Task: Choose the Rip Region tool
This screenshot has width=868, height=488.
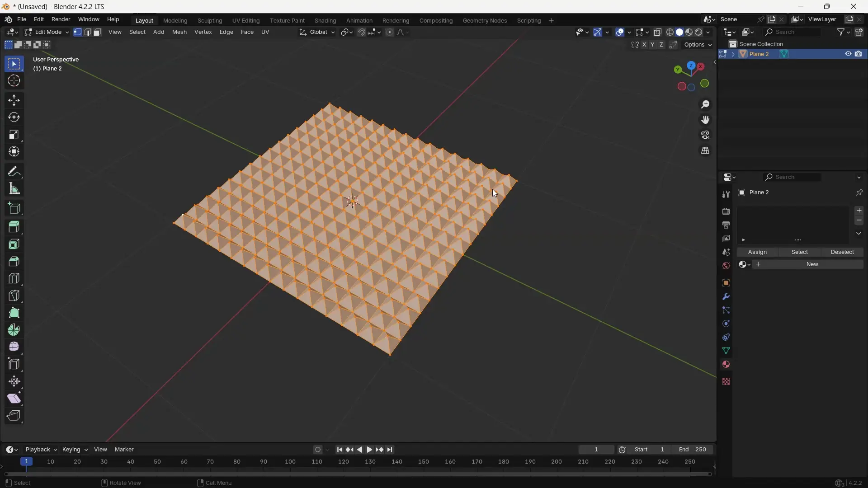Action: pyautogui.click(x=14, y=416)
